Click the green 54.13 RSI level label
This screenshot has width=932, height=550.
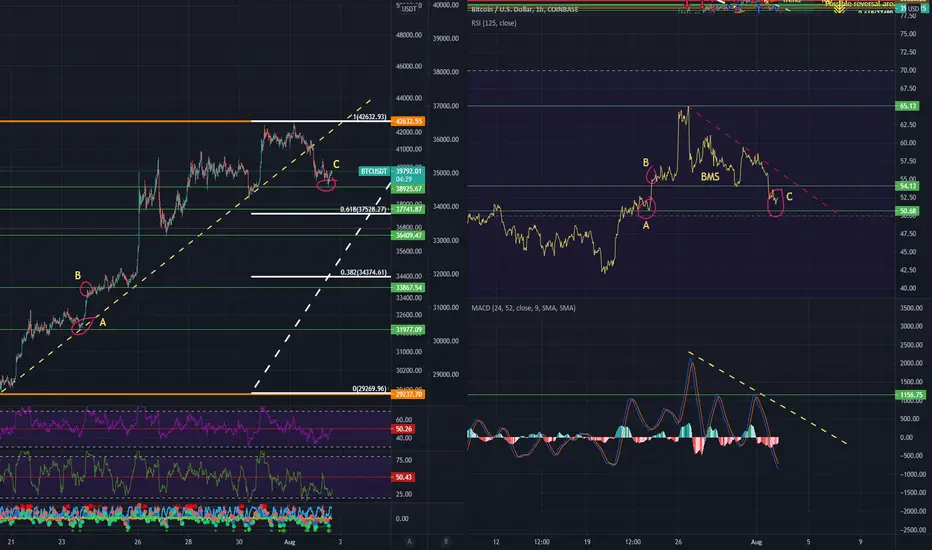908,186
